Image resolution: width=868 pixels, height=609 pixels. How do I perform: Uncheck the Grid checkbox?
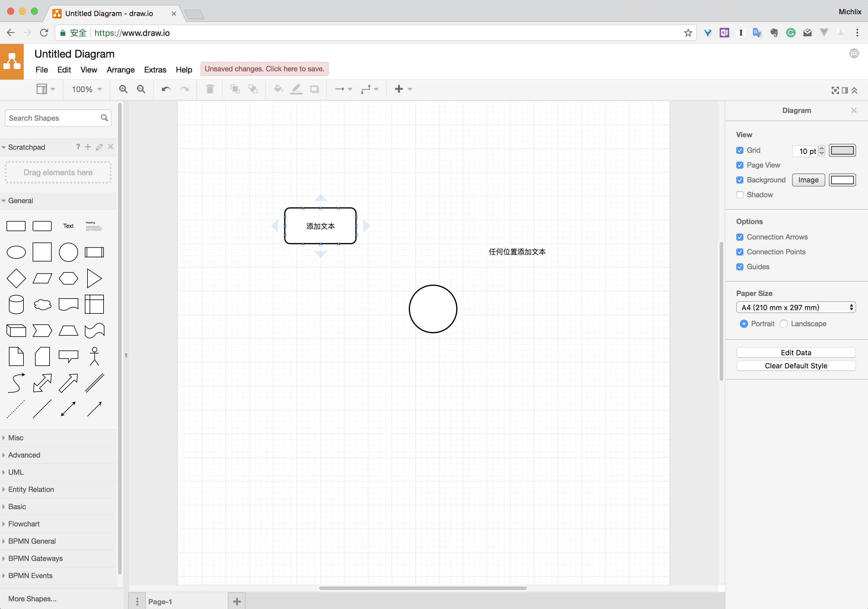coord(740,150)
